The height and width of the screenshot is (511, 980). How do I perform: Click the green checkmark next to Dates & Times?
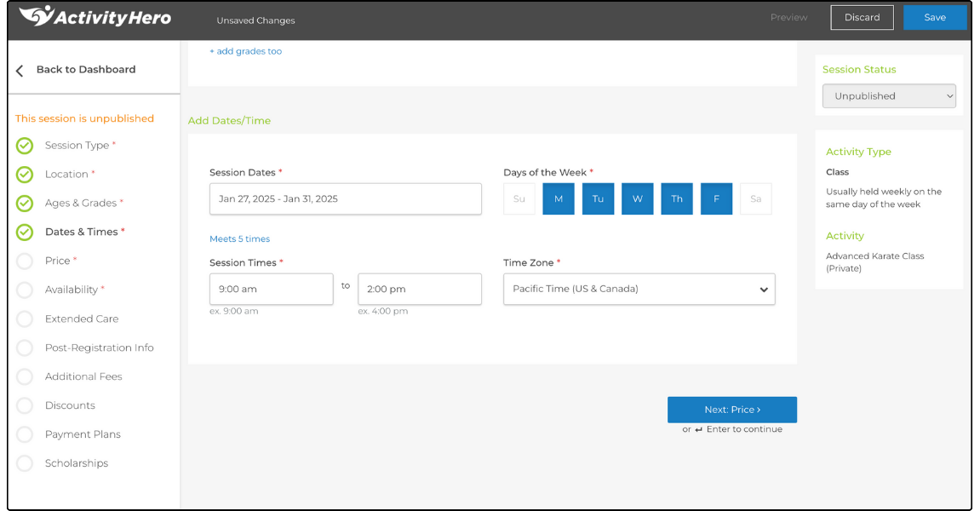(x=25, y=232)
